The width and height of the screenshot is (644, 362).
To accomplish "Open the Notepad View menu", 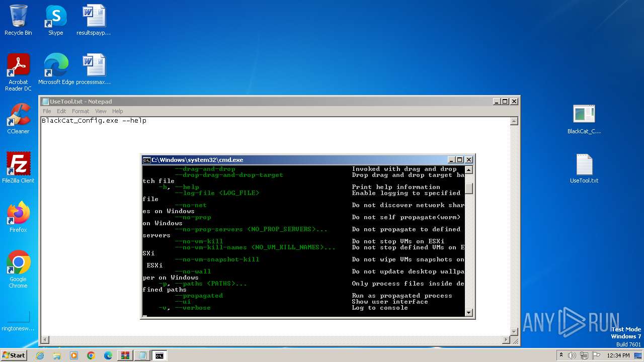I will coord(101,111).
